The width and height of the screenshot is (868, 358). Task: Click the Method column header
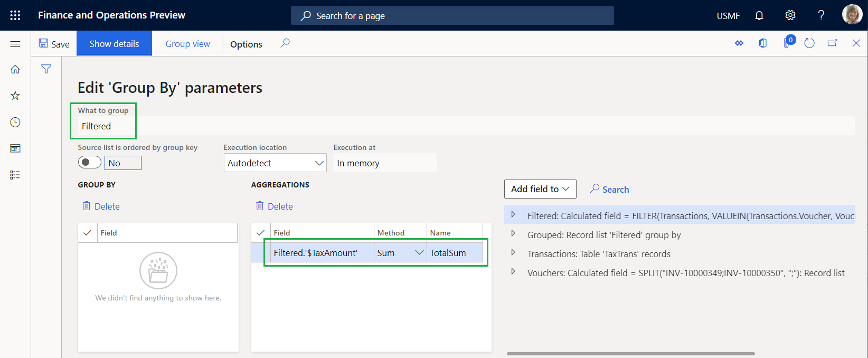coord(400,233)
